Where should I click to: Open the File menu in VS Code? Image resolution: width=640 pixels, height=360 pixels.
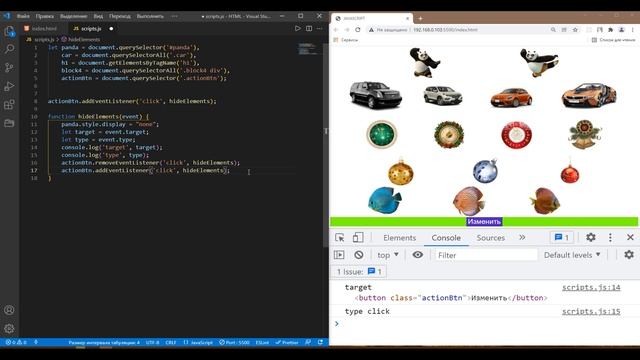pyautogui.click(x=23, y=16)
